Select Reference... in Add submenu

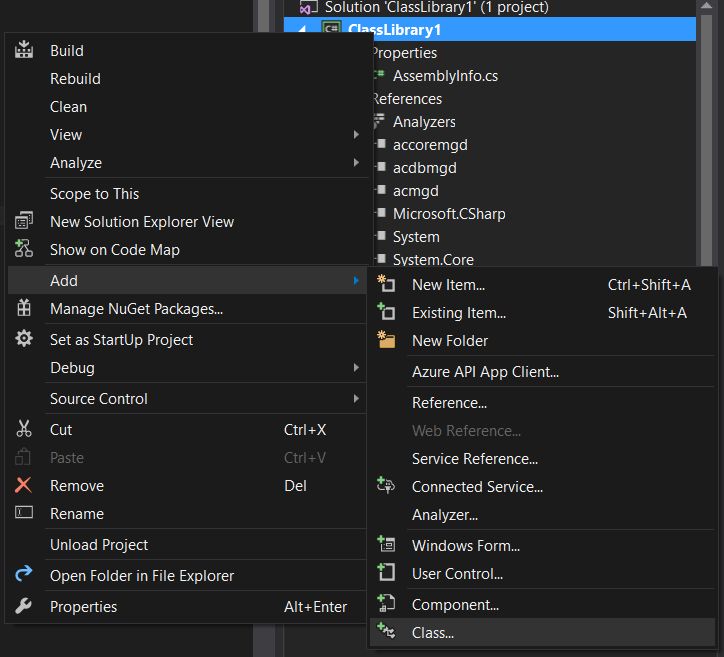coord(543,403)
